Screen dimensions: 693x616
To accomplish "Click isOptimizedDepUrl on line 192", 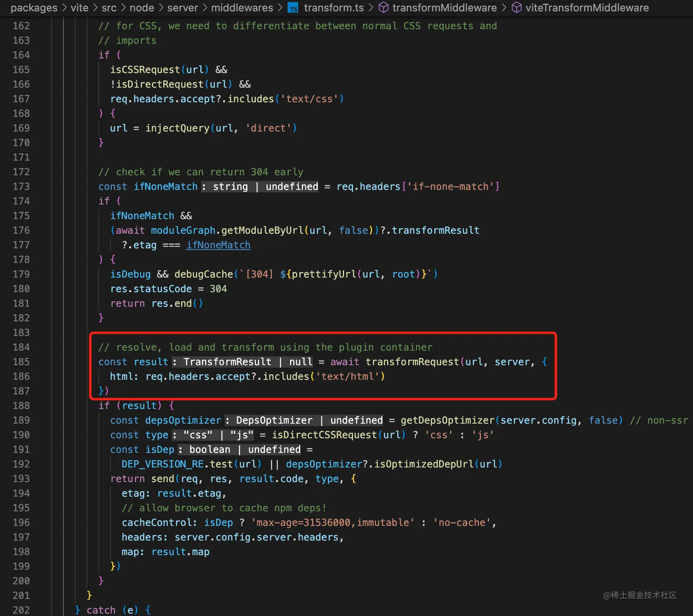I will tap(424, 464).
